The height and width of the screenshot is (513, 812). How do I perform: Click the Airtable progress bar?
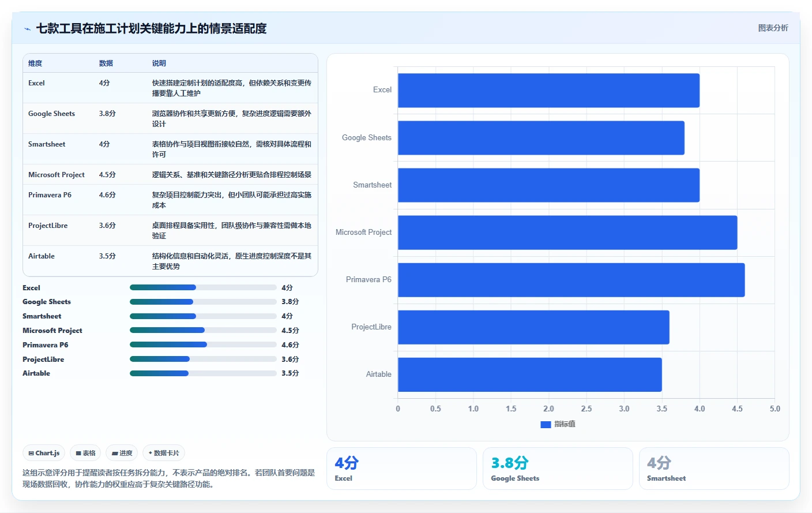tap(203, 373)
